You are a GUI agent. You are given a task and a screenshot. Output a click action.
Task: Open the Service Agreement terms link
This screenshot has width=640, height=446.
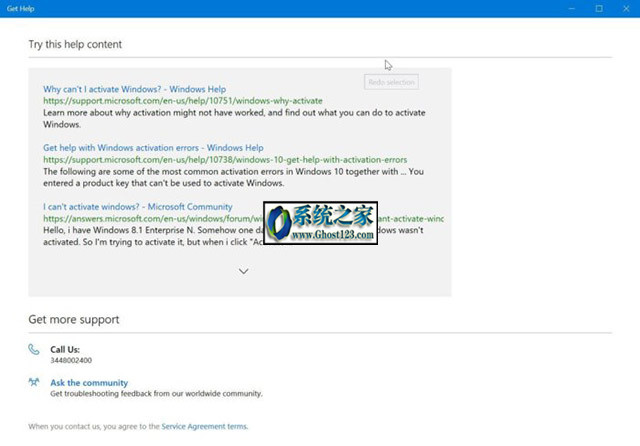(204, 426)
